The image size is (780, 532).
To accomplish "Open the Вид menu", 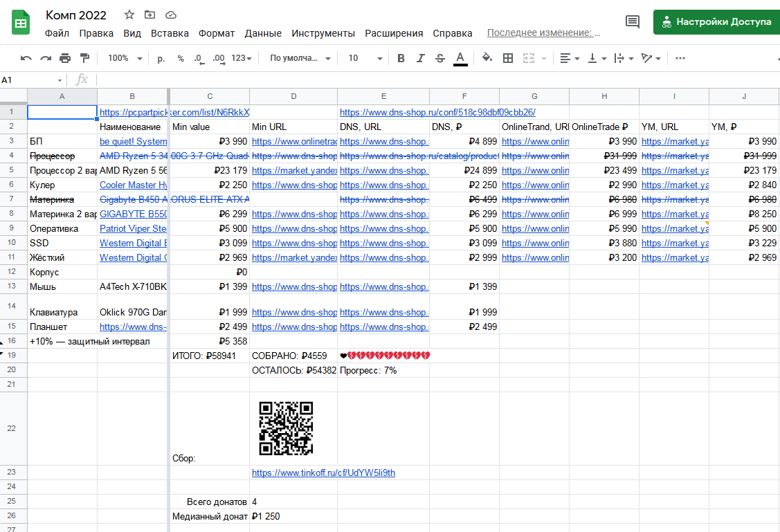I will tap(132, 33).
